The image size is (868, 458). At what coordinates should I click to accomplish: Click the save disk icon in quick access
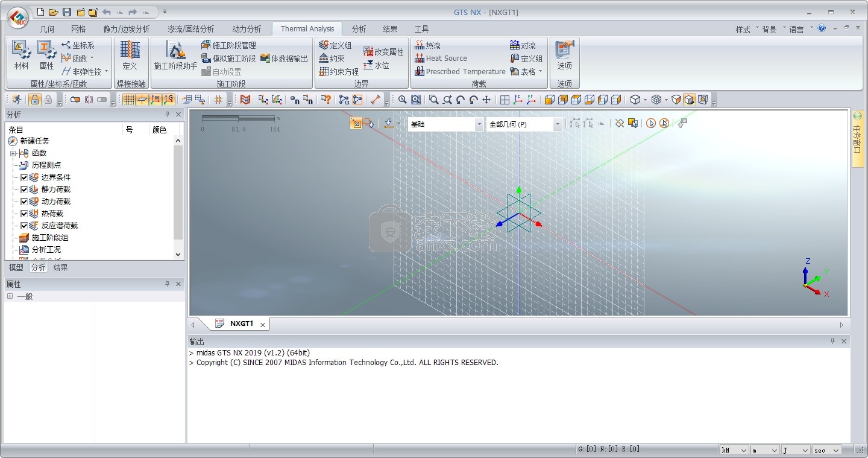(x=67, y=12)
